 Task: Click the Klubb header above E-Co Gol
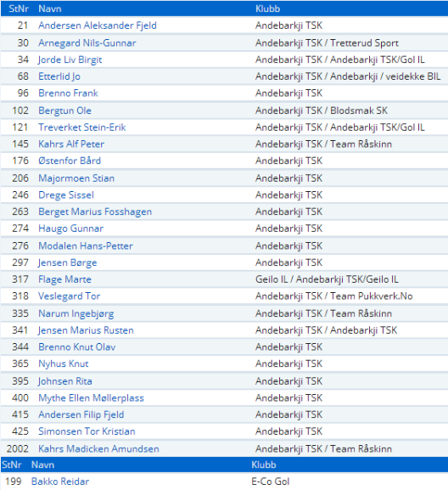click(x=264, y=465)
